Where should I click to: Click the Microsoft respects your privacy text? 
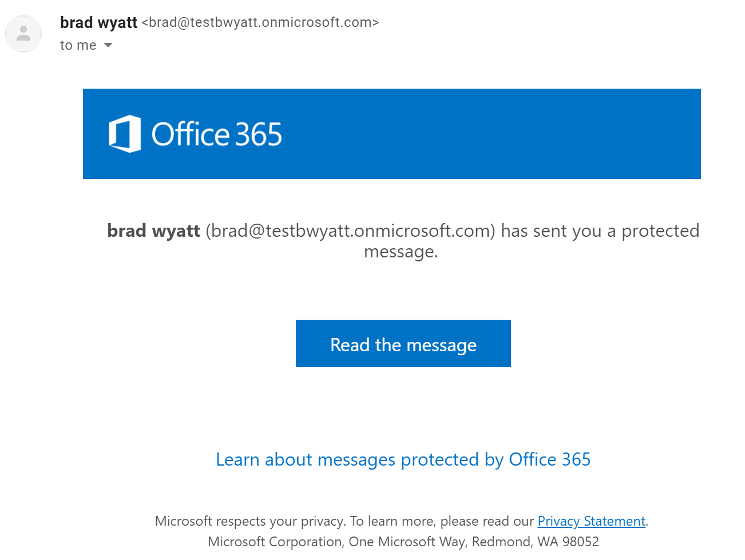pos(250,521)
